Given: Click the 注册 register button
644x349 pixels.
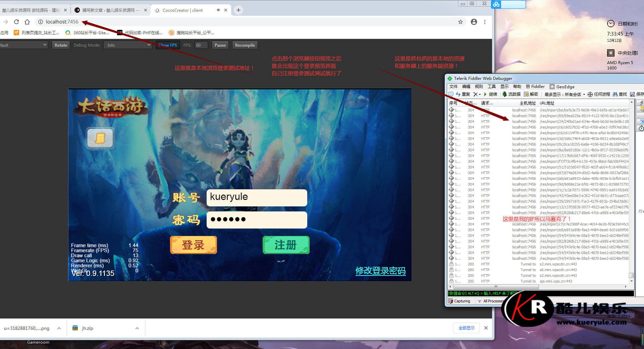Looking at the screenshot, I should click(x=286, y=245).
